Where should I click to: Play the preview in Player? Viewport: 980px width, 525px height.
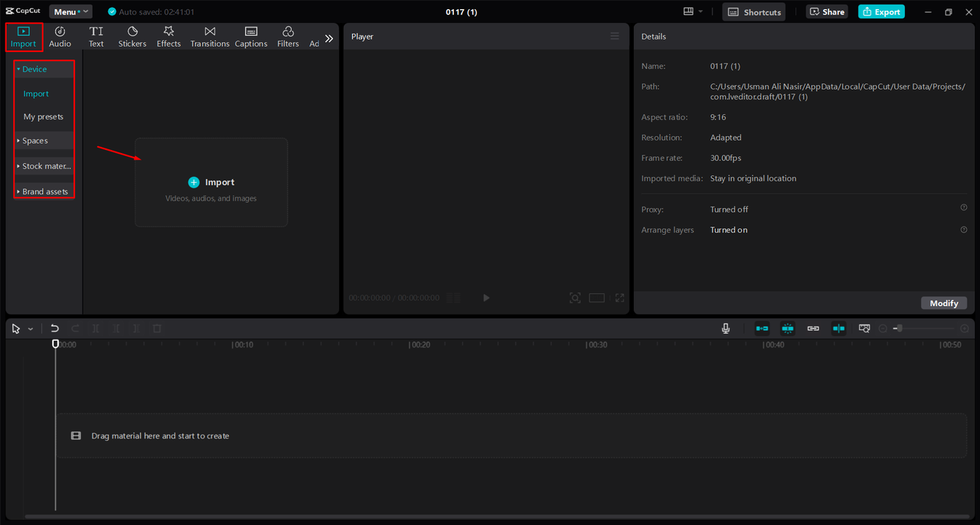(x=486, y=298)
